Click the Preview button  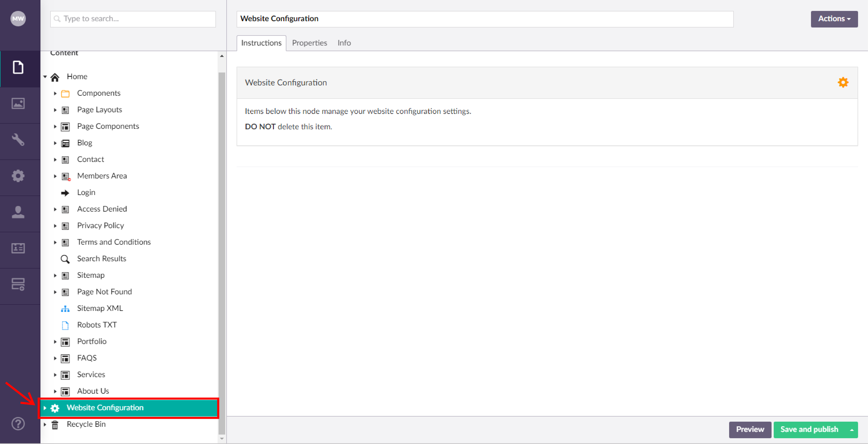pos(750,430)
